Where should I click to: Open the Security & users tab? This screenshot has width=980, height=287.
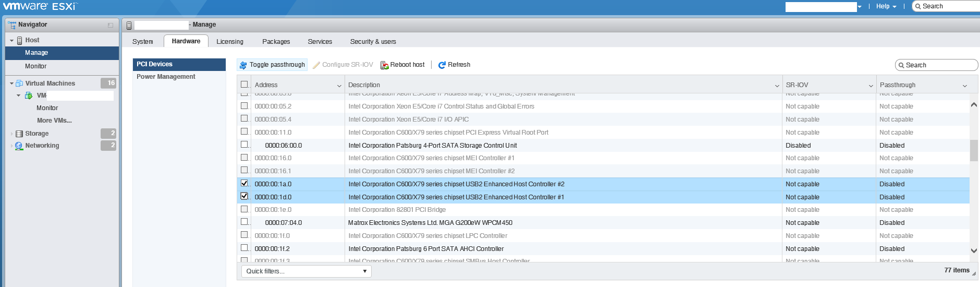click(373, 42)
